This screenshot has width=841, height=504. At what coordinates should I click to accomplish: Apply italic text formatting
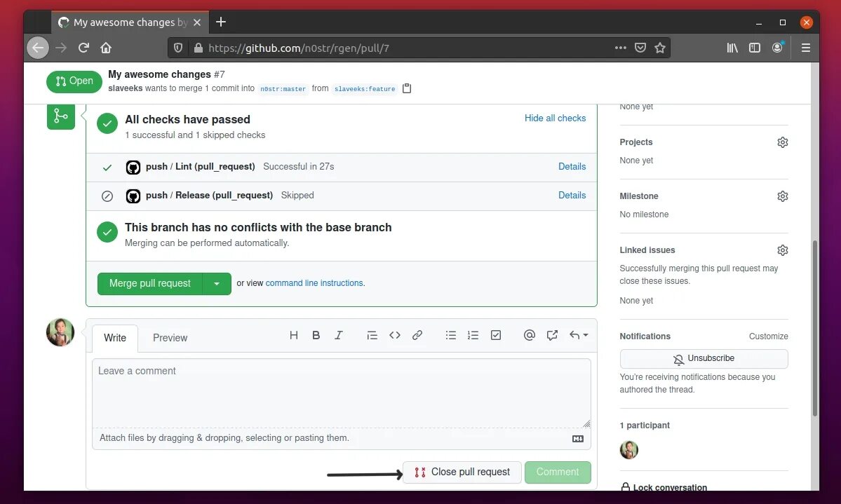click(x=339, y=335)
